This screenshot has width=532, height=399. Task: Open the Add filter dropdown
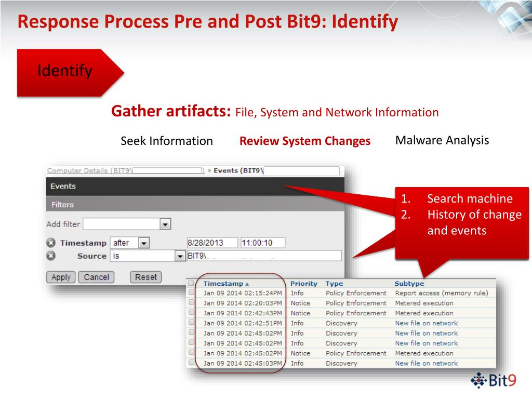click(165, 224)
